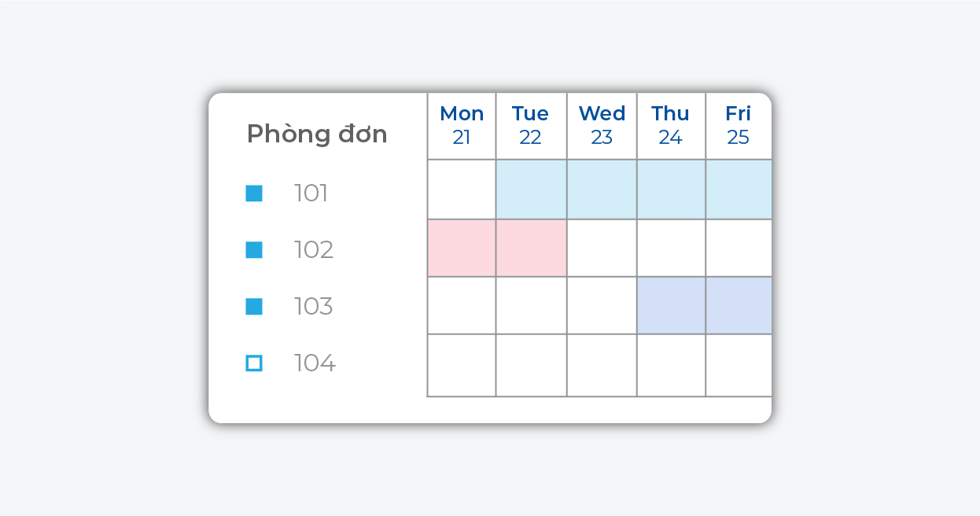The image size is (980, 516).
Task: Click the pink booking cell on Monday for room 102
Action: pyautogui.click(x=462, y=248)
